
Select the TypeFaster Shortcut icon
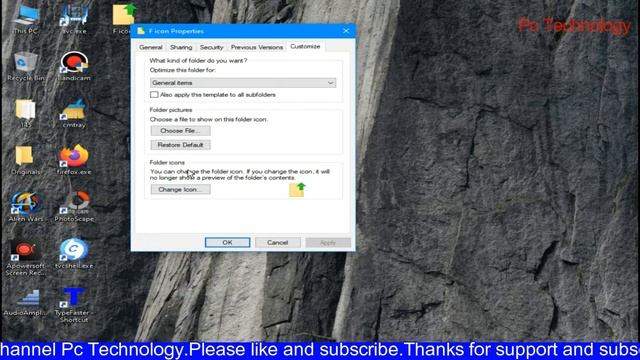(x=73, y=305)
